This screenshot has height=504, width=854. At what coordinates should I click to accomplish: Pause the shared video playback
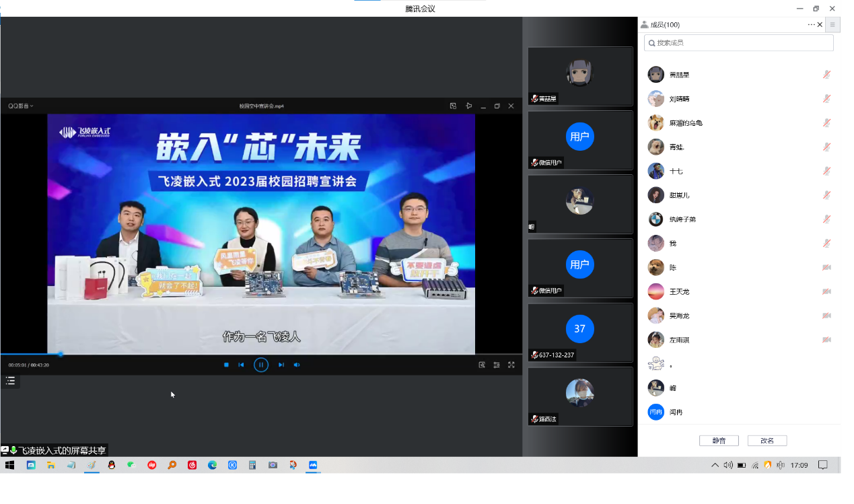[x=261, y=365]
